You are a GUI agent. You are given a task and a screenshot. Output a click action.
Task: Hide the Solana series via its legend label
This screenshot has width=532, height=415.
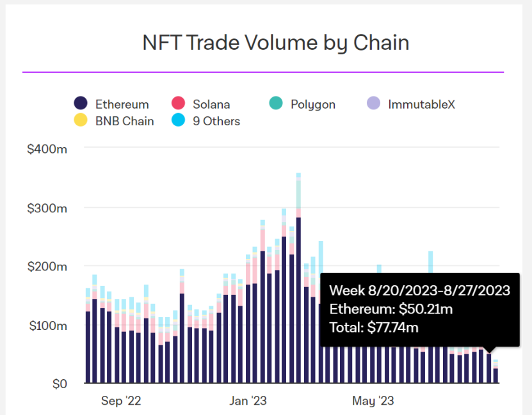211,104
